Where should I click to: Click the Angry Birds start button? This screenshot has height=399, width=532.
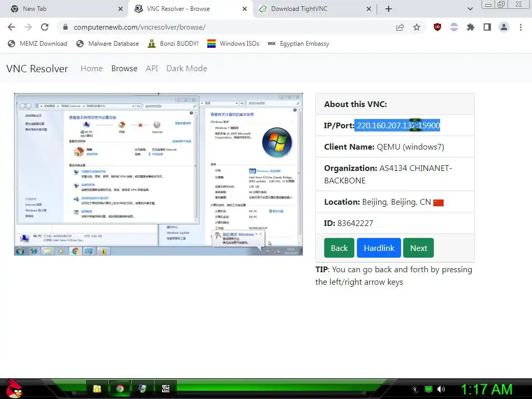tap(14, 389)
